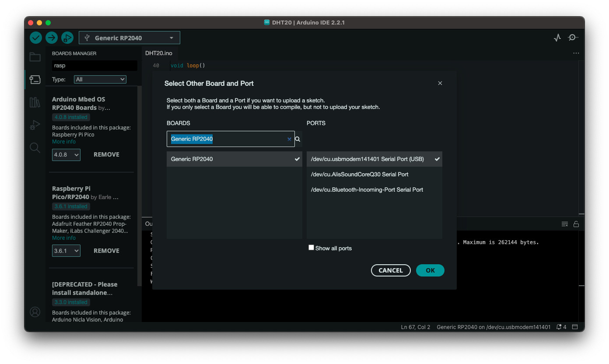This screenshot has width=609, height=364.
Task: Select the Boards Manager sidebar icon
Action: pyautogui.click(x=35, y=80)
